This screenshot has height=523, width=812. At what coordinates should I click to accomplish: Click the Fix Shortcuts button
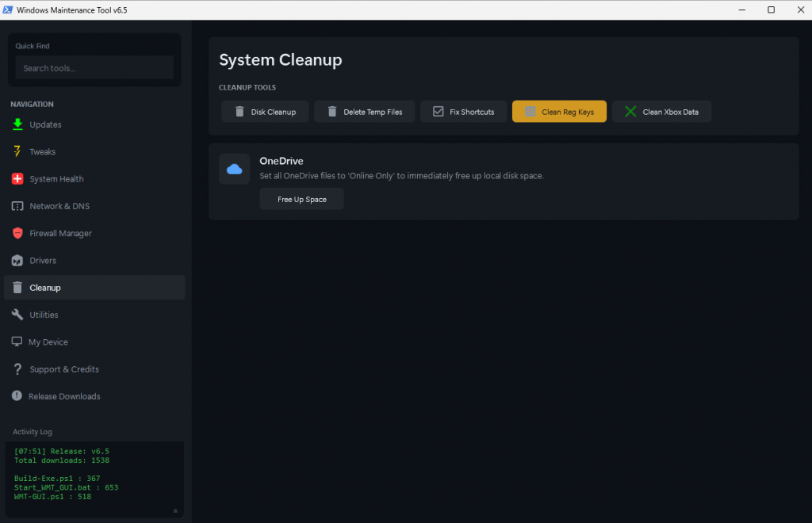463,112
